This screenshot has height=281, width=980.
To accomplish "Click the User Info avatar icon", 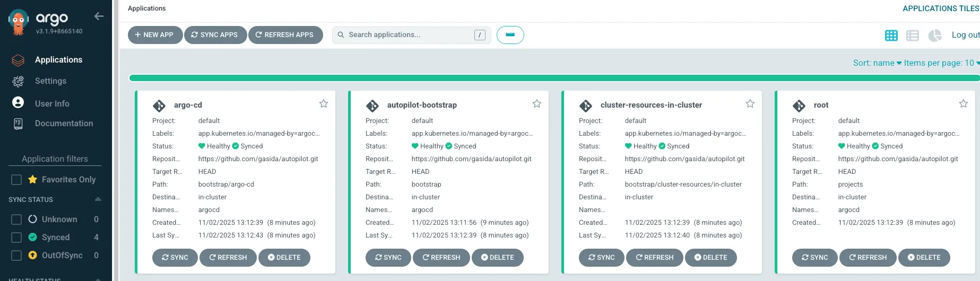I will 18,102.
